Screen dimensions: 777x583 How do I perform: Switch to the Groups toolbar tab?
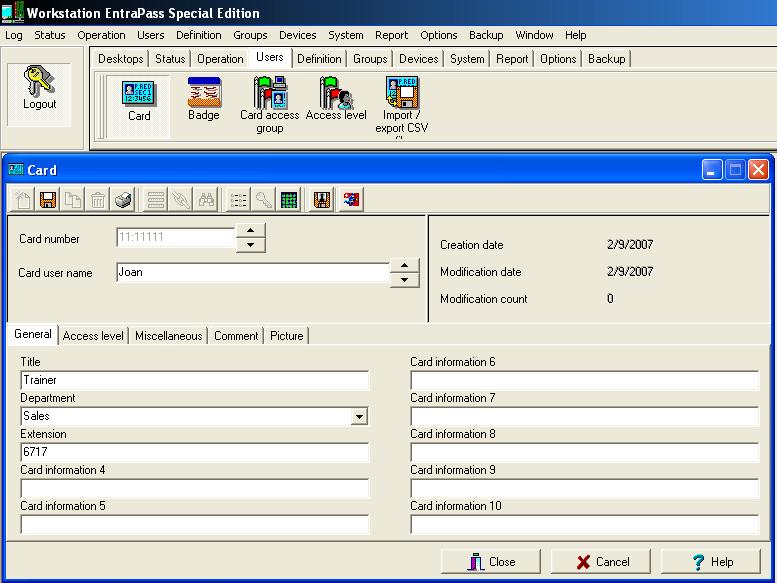pyautogui.click(x=370, y=59)
